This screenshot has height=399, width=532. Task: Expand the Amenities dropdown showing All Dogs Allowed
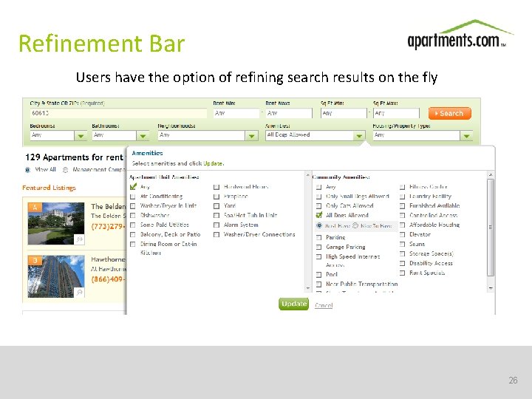tap(358, 136)
